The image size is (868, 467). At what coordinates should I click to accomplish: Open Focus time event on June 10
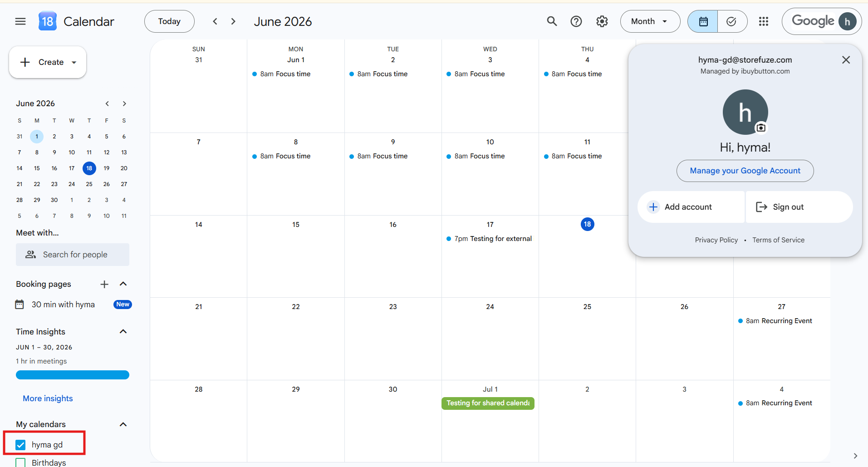[x=476, y=156]
